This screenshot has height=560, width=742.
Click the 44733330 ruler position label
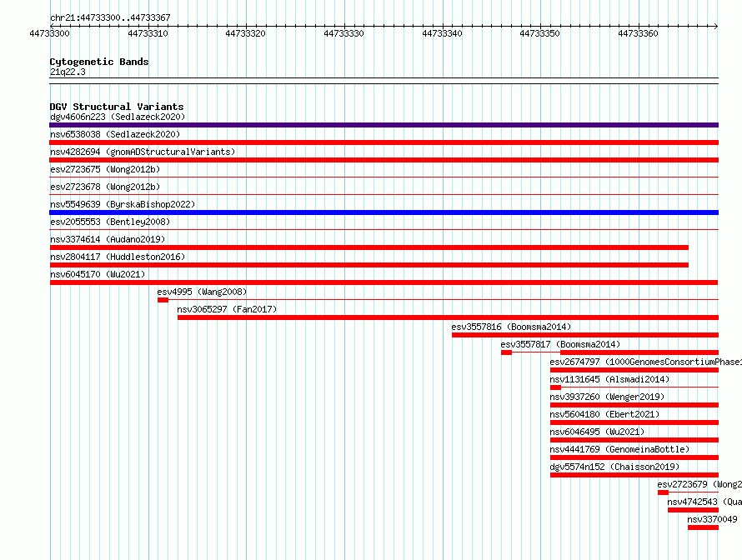pyautogui.click(x=344, y=33)
